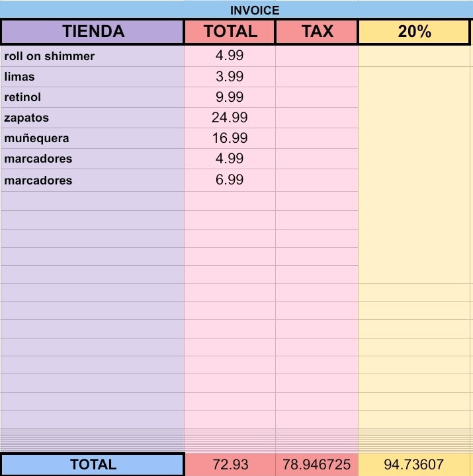The image size is (473, 476).
Task: Select the 78.946725 tax total cell
Action: pos(317,465)
